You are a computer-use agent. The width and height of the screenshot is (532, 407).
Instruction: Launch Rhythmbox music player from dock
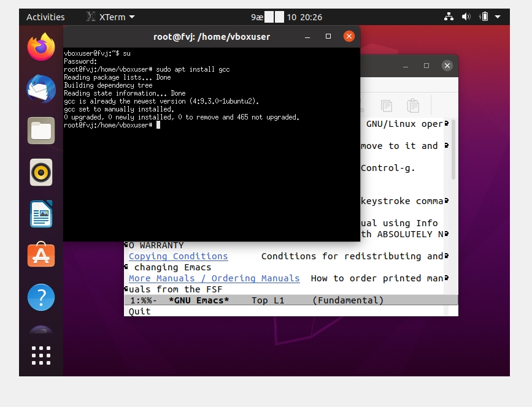tap(41, 172)
